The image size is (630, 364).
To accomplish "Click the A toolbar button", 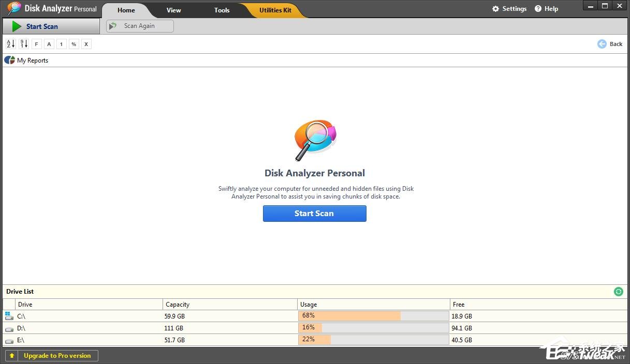I will [x=49, y=44].
